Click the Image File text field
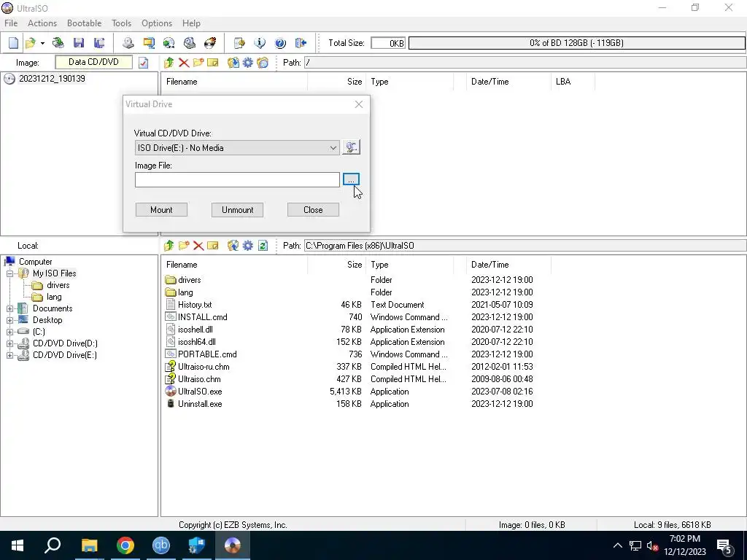This screenshot has height=560, width=747. 237,179
